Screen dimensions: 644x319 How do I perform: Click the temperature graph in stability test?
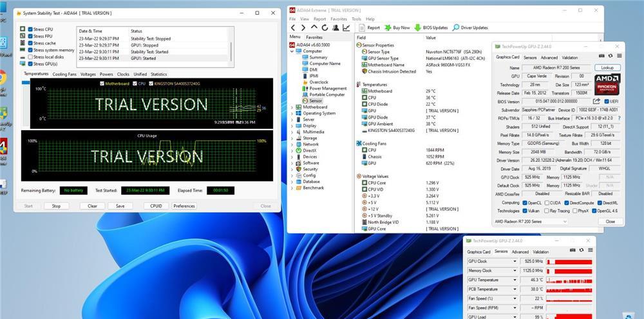click(151, 104)
